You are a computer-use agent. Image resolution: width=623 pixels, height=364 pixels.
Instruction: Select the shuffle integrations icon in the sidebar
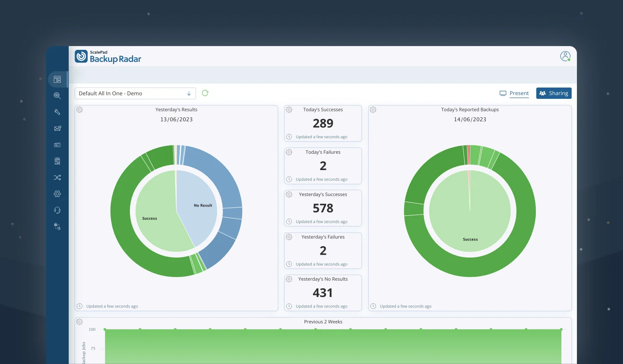coord(57,177)
